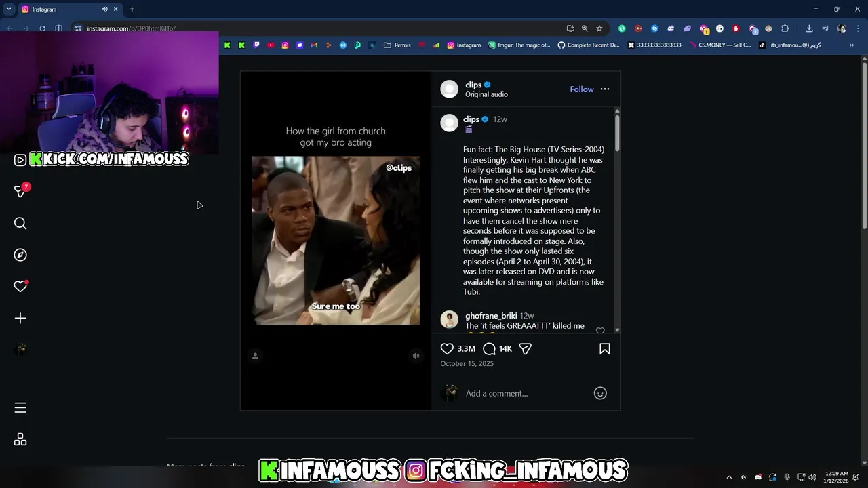The image size is (868, 488).
Task: Open the 'Also from Meta' grid icon
Action: tap(20, 440)
